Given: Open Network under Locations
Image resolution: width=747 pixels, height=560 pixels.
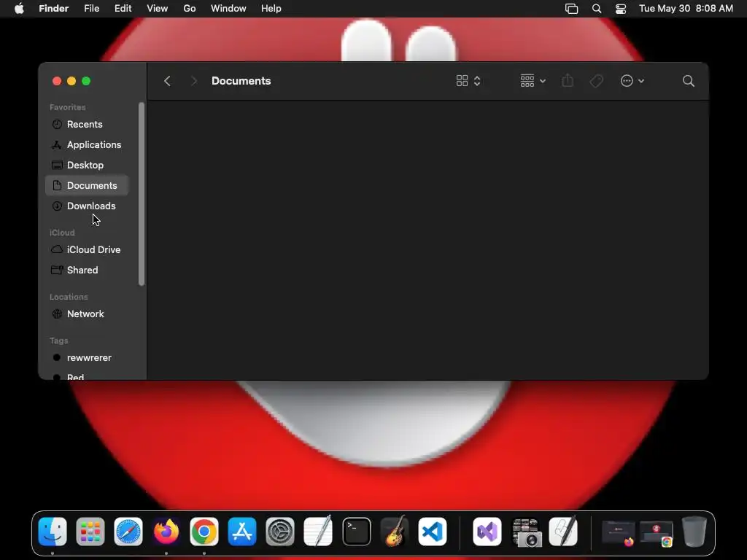Looking at the screenshot, I should tap(87, 314).
